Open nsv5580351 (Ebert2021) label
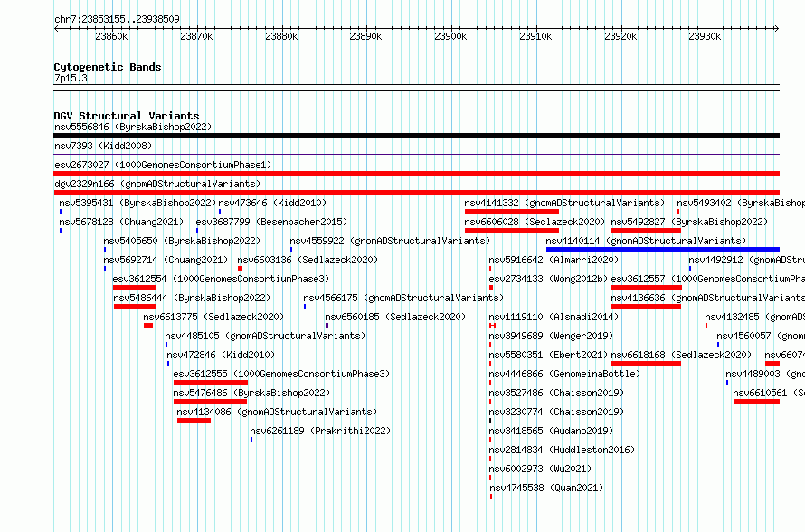The image size is (805, 532). click(x=548, y=355)
